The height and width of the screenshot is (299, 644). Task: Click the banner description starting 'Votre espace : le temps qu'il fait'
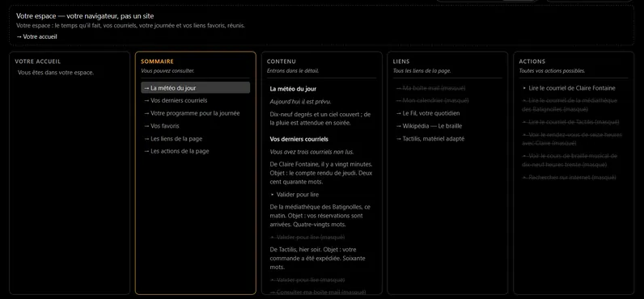(130, 25)
